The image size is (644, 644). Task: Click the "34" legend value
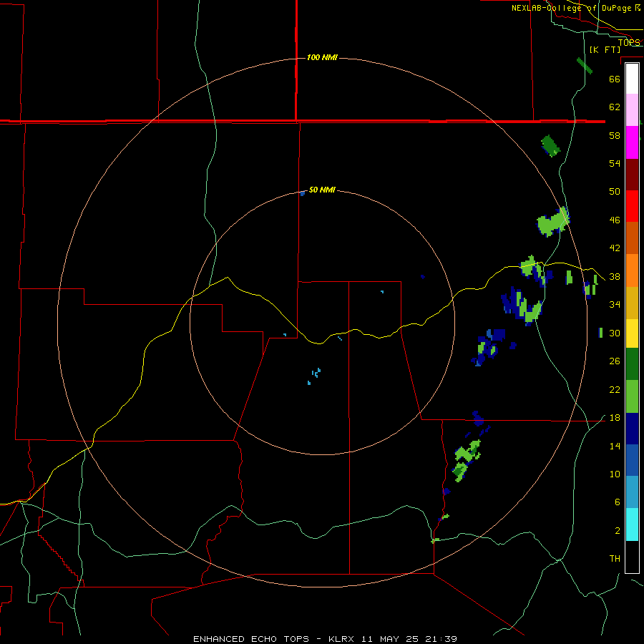coord(615,305)
